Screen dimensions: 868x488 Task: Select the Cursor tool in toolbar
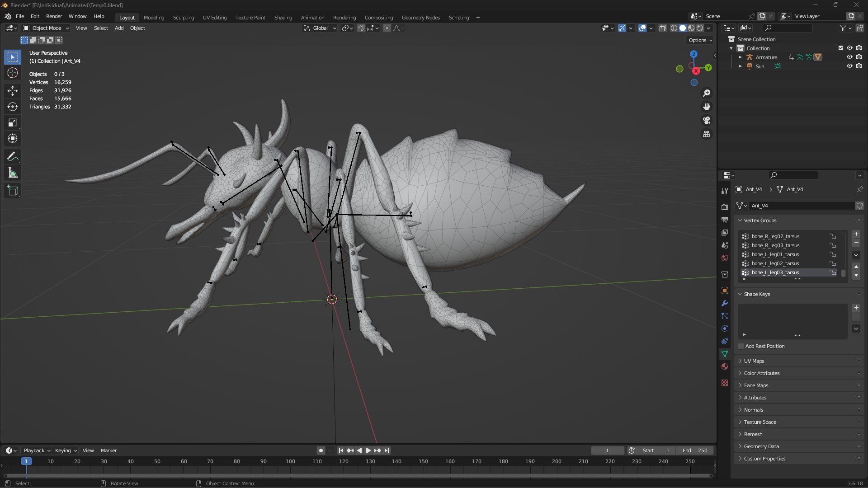coord(13,73)
